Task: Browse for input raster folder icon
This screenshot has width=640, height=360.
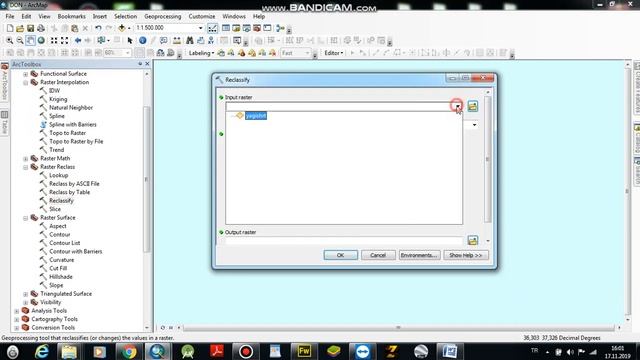Action: coord(473,107)
